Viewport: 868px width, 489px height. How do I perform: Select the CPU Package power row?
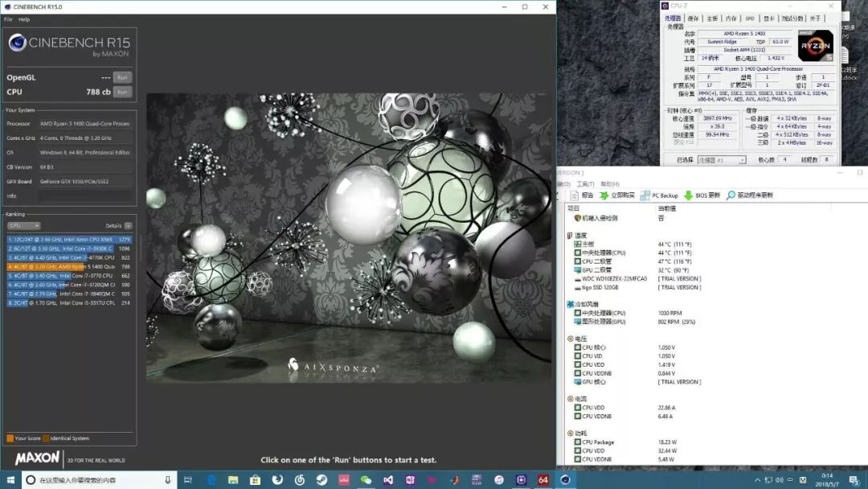coord(625,442)
